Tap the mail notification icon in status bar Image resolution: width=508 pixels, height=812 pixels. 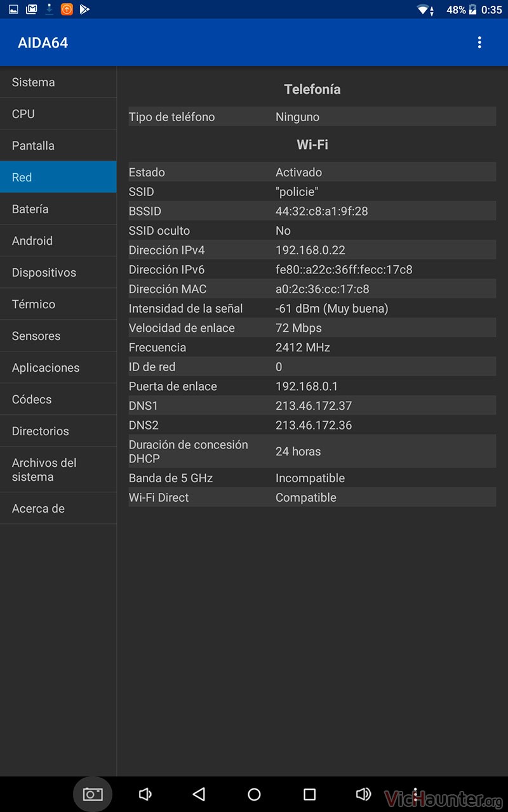pyautogui.click(x=31, y=10)
